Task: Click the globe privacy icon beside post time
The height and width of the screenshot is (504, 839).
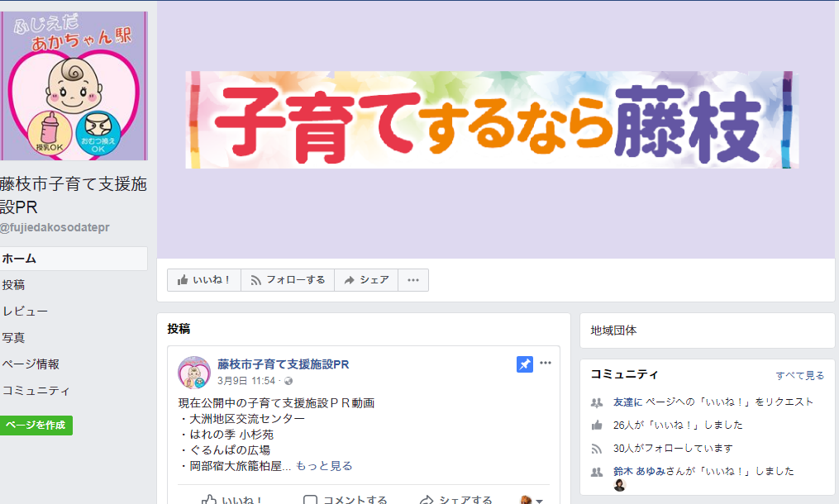Action: coord(288,381)
